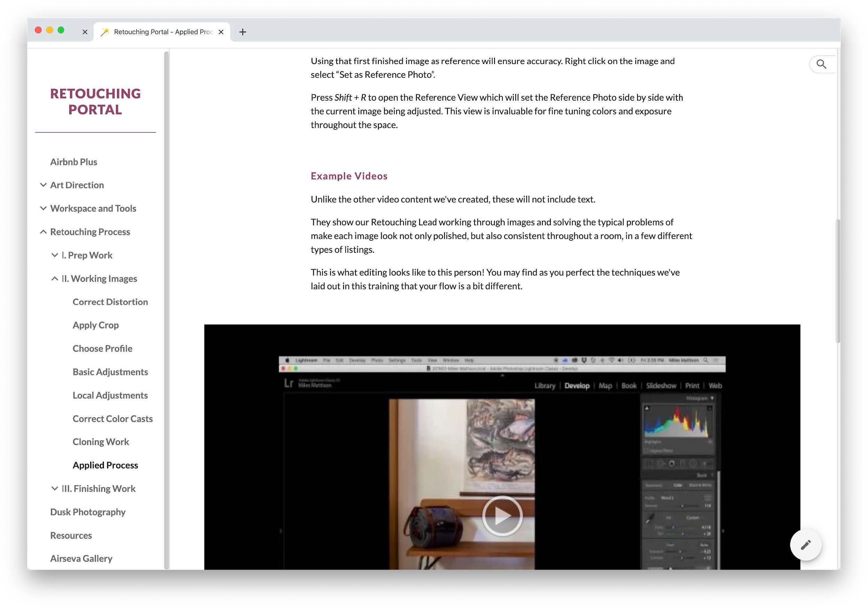
Task: Go to Correct Distortion page
Action: (110, 302)
